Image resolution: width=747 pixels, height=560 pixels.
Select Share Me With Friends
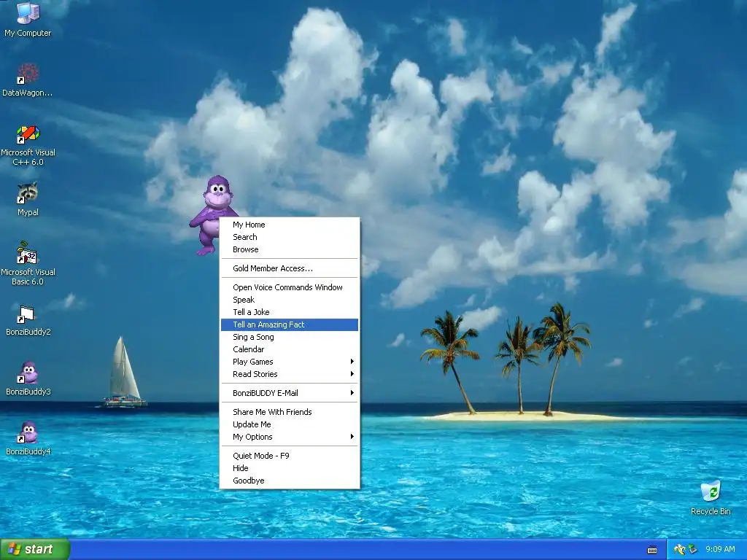[290, 413]
